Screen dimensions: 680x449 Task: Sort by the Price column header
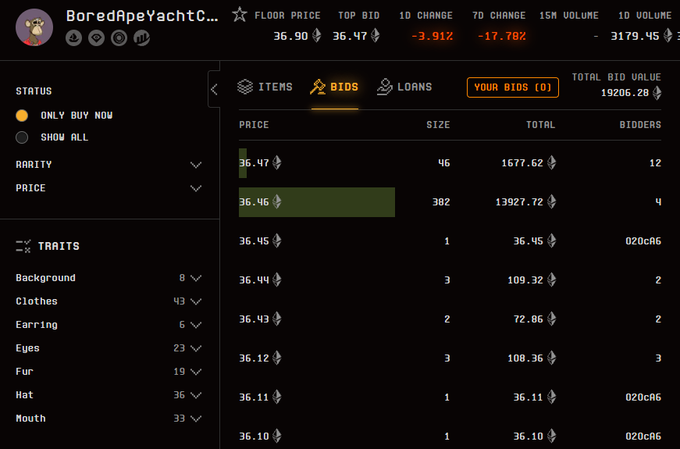click(x=254, y=125)
